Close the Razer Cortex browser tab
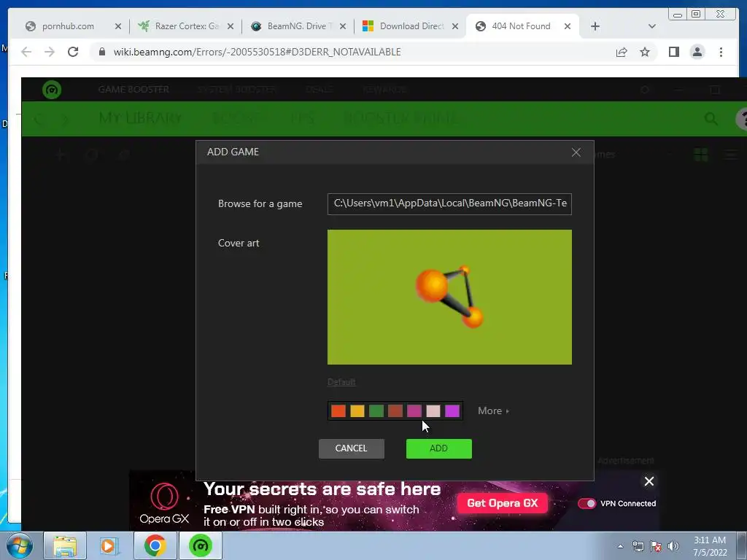This screenshot has width=747, height=560. pyautogui.click(x=230, y=26)
